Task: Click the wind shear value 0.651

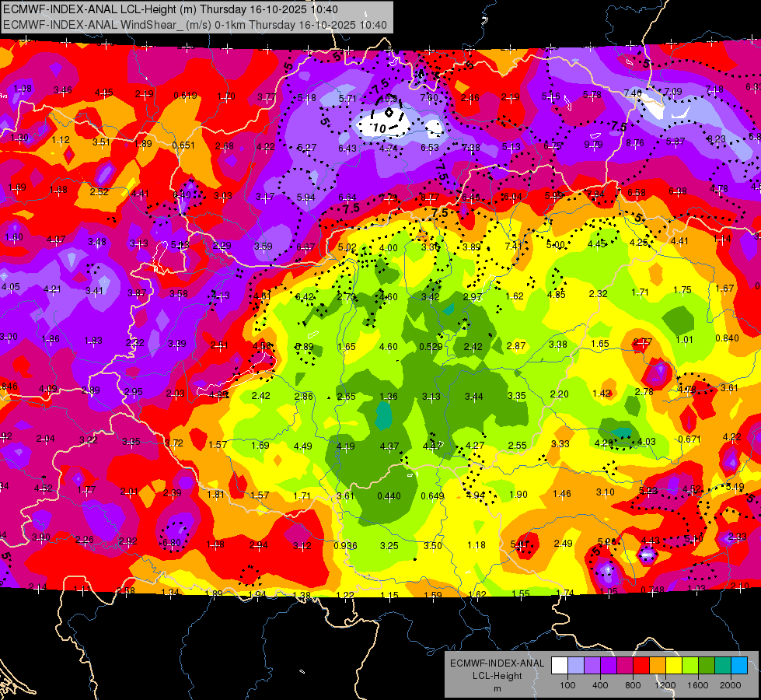Action: pyautogui.click(x=183, y=145)
